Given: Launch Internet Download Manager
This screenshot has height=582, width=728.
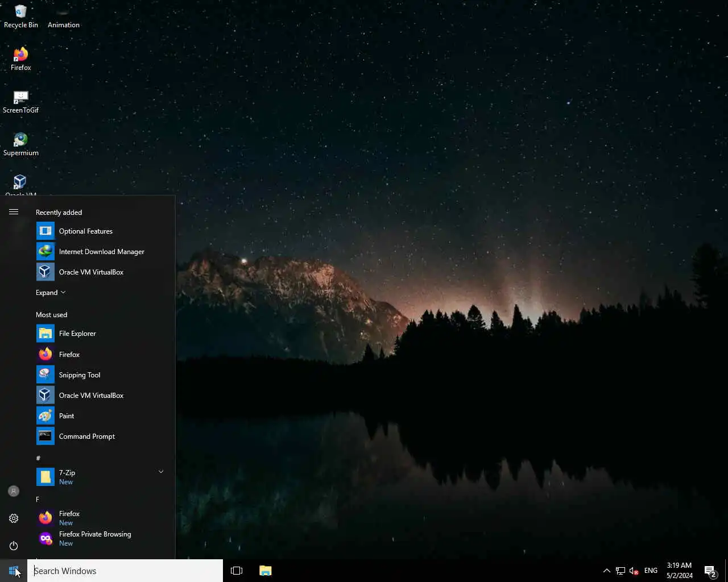Looking at the screenshot, I should pos(101,252).
